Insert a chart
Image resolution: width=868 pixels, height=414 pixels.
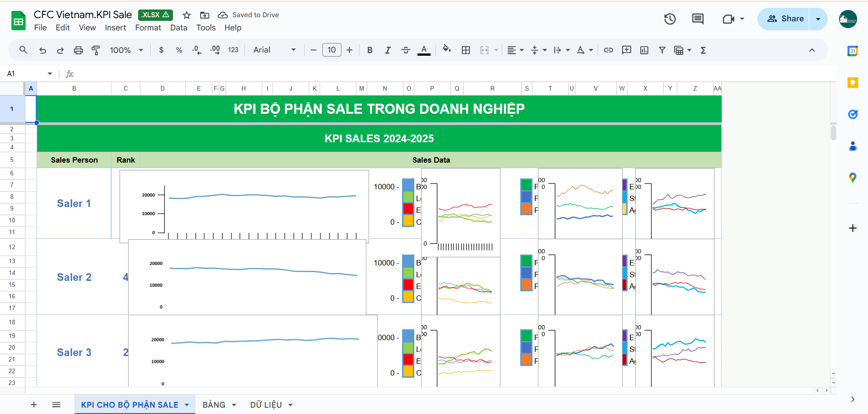click(644, 50)
